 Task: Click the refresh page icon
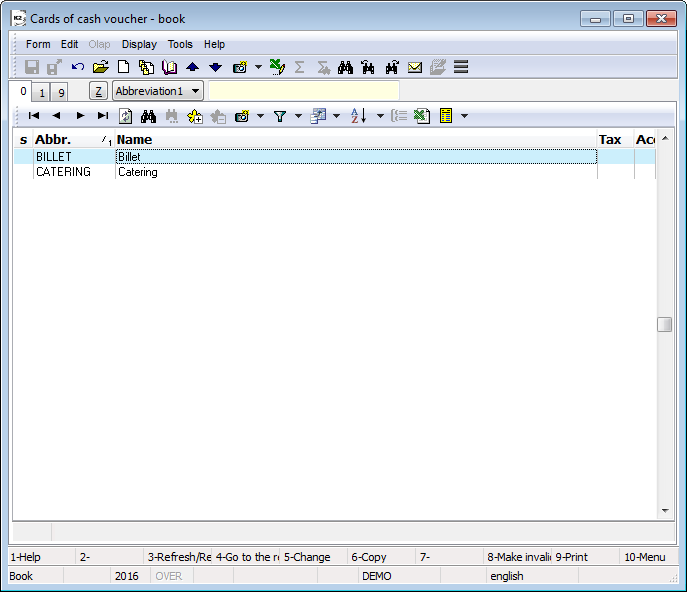[x=126, y=116]
